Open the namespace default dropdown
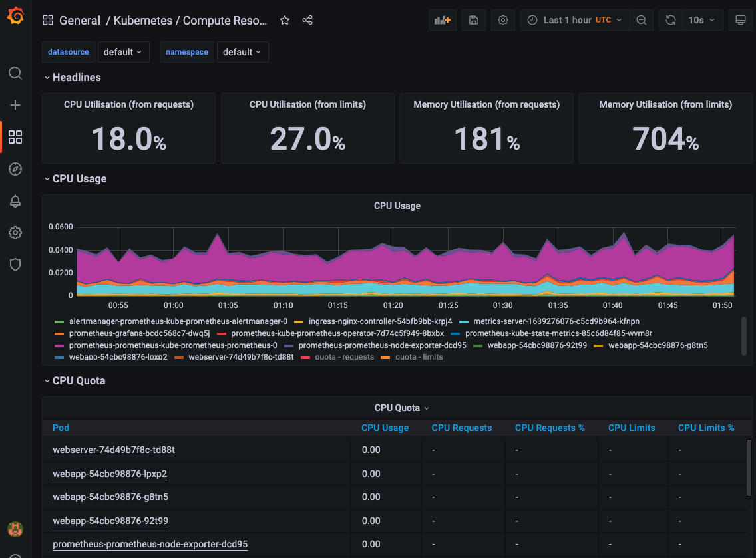Image resolution: width=756 pixels, height=558 pixels. click(x=242, y=51)
